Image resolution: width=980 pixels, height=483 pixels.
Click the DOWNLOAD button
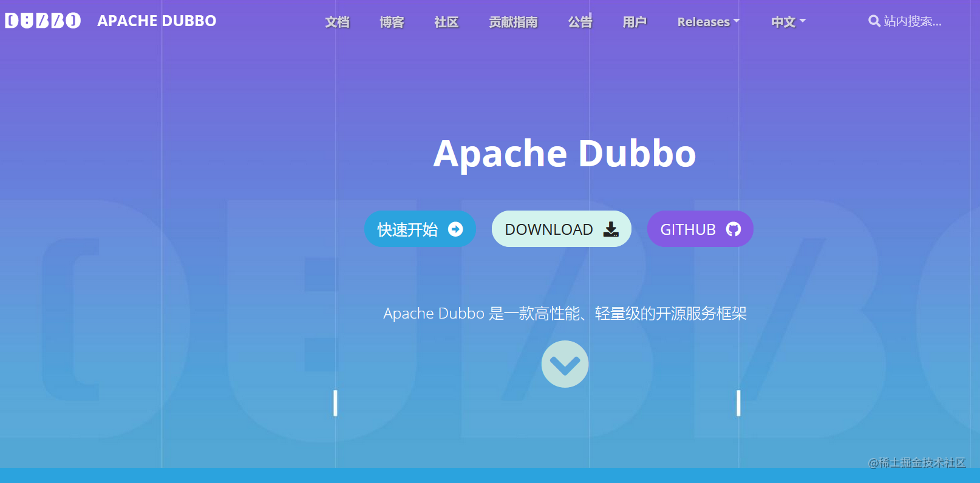pos(562,229)
